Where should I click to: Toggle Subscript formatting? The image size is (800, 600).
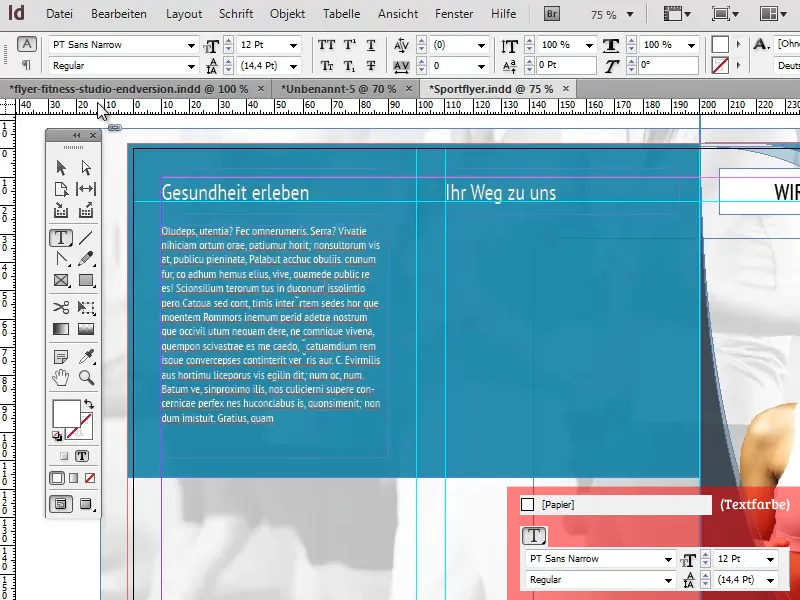(349, 65)
